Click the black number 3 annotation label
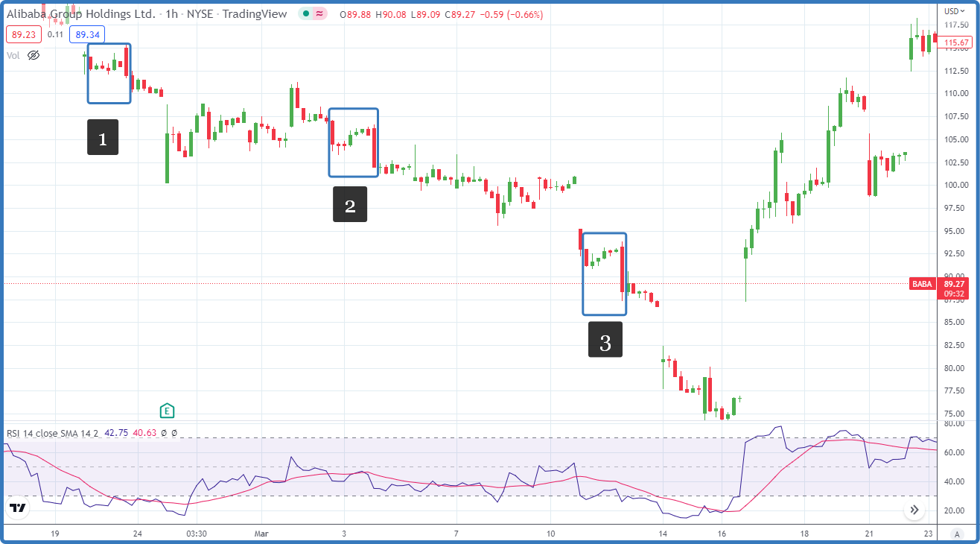The height and width of the screenshot is (544, 980). click(x=605, y=341)
